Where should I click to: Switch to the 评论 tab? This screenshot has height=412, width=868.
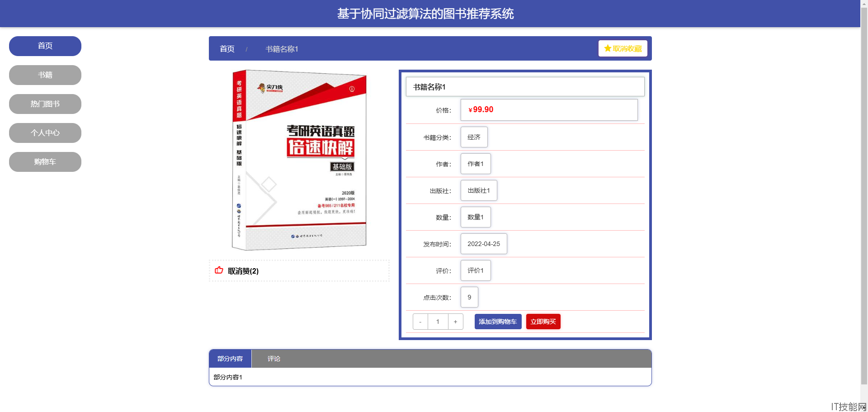pyautogui.click(x=274, y=359)
